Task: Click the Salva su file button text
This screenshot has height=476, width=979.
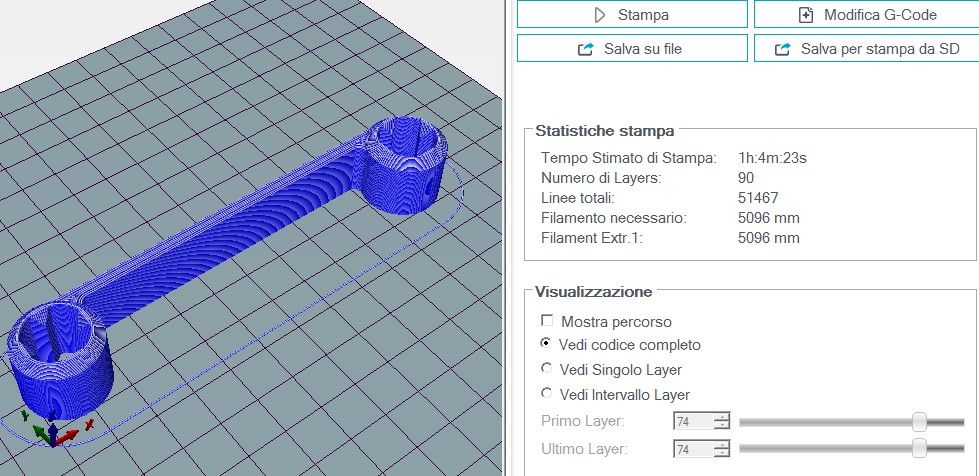Action: [x=643, y=48]
